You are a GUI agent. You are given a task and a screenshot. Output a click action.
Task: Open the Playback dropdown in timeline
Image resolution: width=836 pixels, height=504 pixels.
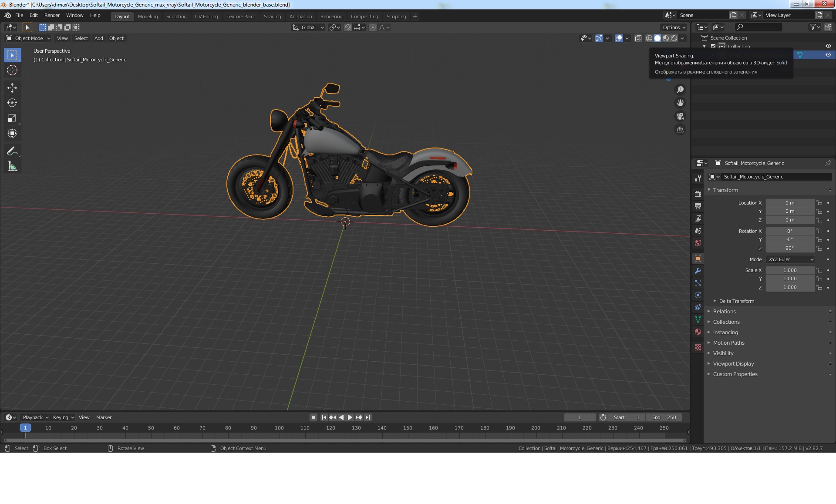[x=35, y=417]
